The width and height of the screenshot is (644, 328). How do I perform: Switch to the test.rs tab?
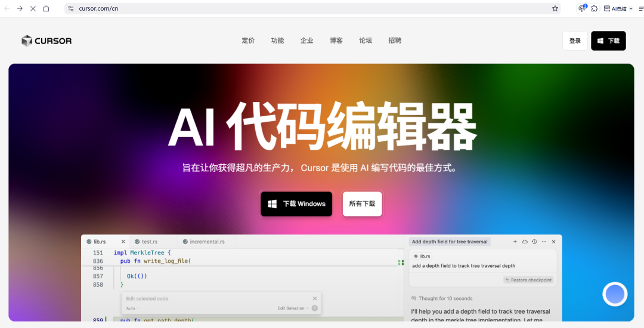pyautogui.click(x=150, y=242)
